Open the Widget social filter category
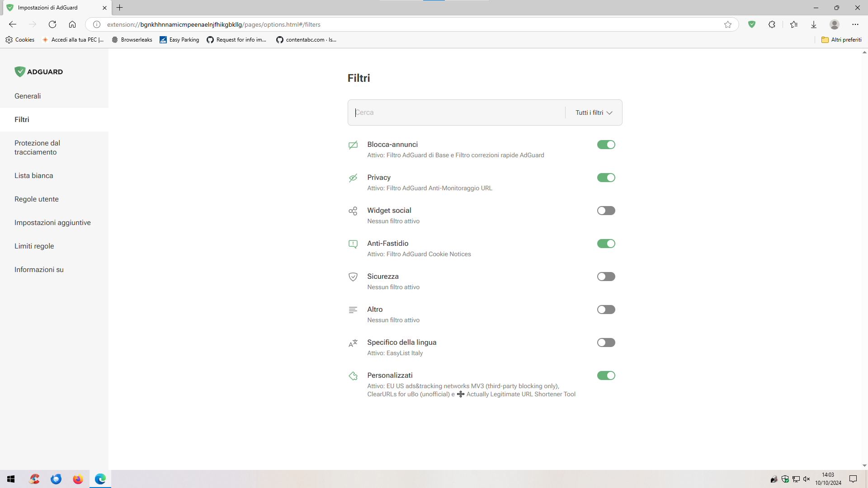This screenshot has height=488, width=868. (x=471, y=216)
